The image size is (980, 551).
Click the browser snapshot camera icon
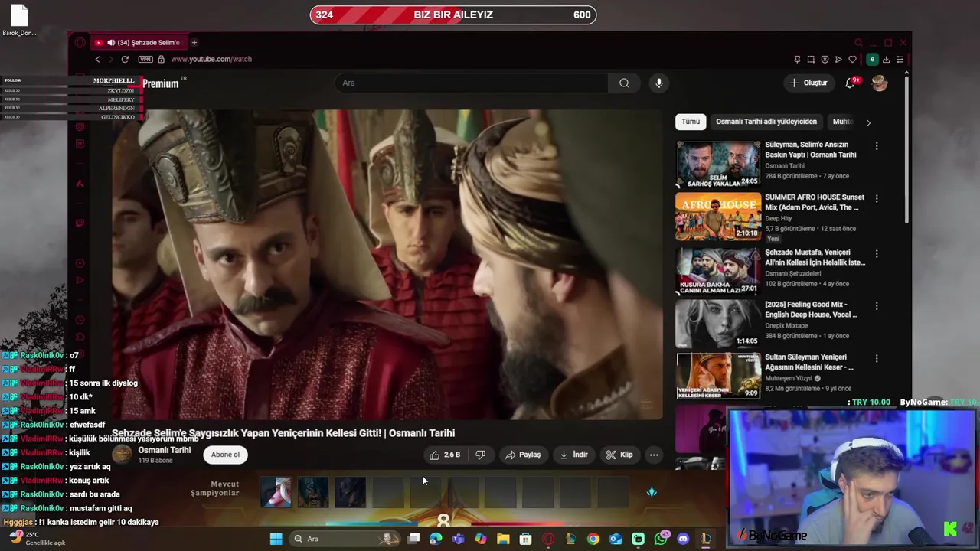[811, 59]
